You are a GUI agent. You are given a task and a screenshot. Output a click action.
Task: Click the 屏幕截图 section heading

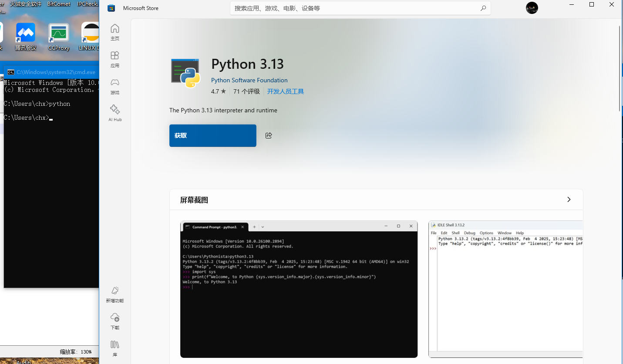pyautogui.click(x=194, y=200)
